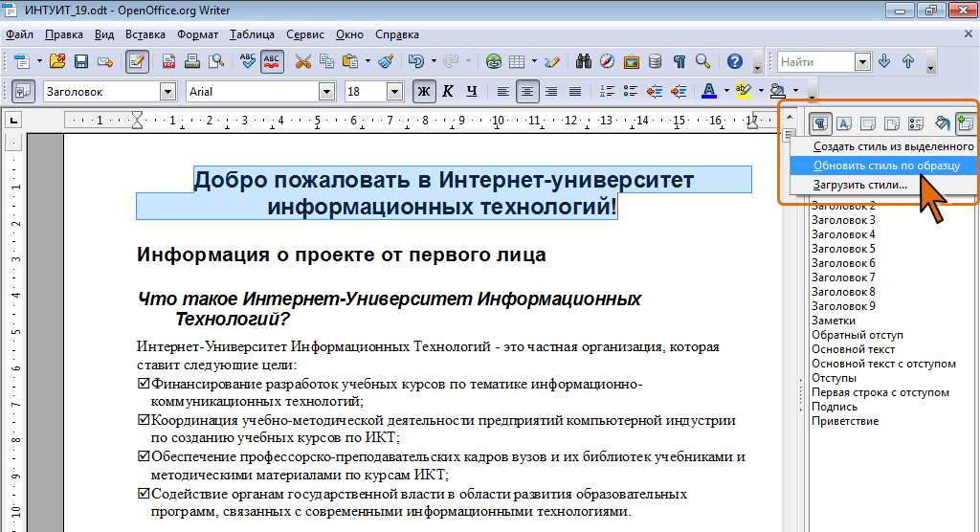Open font size dropdown 18
Image resolution: width=980 pixels, height=532 pixels.
pos(394,92)
